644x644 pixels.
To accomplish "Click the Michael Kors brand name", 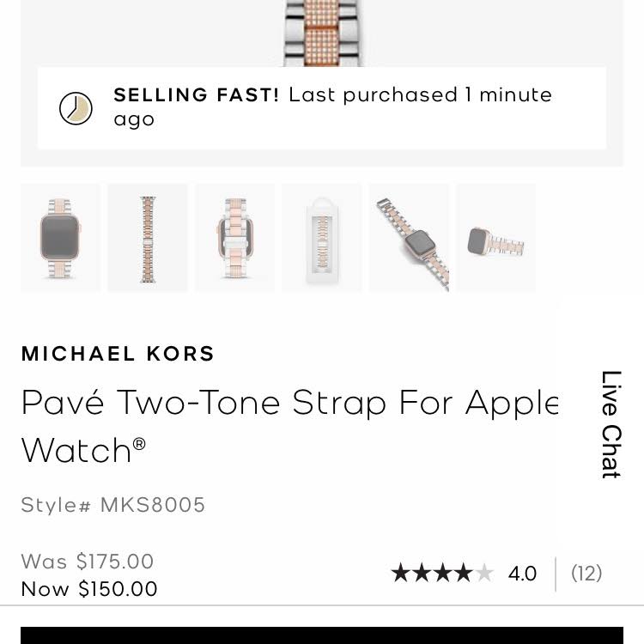I will coord(118,354).
